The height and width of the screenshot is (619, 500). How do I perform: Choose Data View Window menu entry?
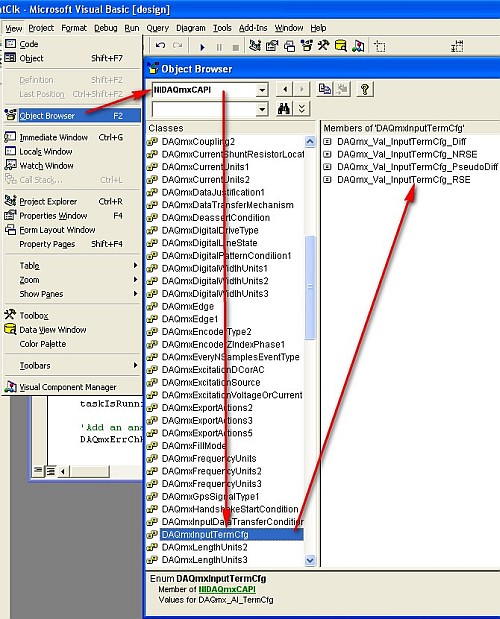coord(72,330)
